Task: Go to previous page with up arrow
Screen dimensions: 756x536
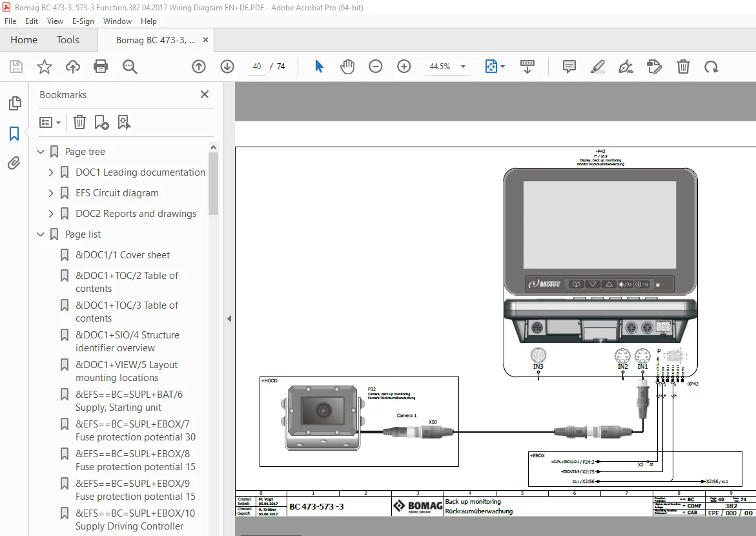Action: (199, 67)
